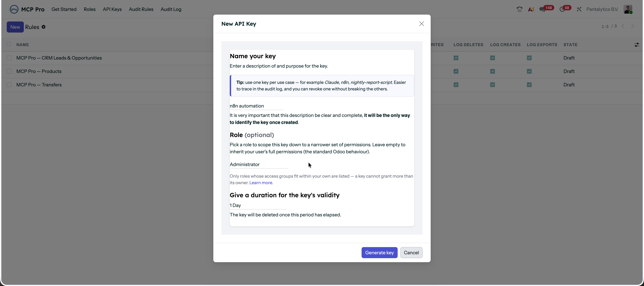
Task: Open the Audit Log menu
Action: pyautogui.click(x=171, y=9)
